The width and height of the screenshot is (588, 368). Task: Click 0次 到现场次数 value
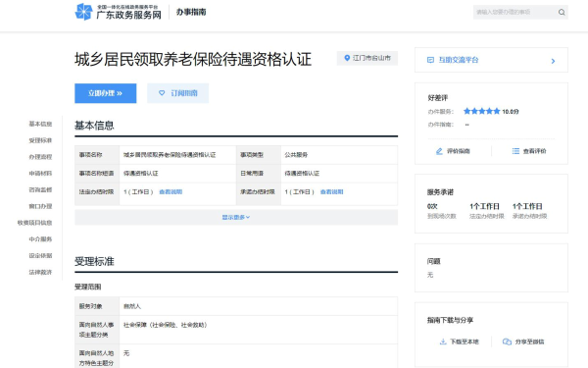click(432, 206)
